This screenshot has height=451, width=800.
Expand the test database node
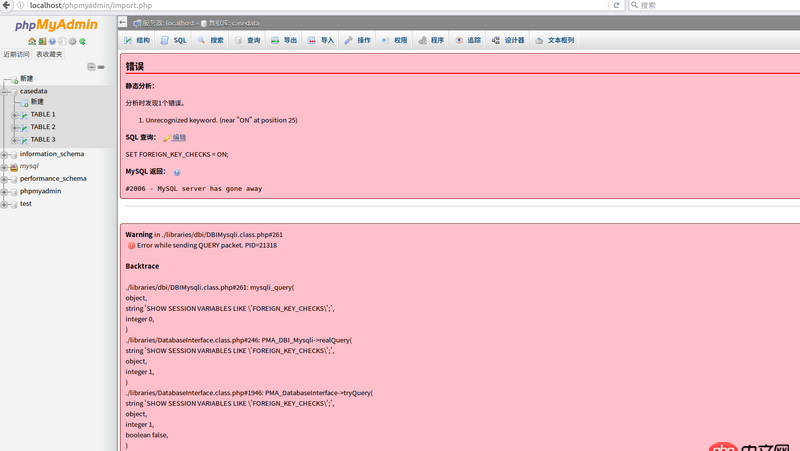click(x=4, y=205)
